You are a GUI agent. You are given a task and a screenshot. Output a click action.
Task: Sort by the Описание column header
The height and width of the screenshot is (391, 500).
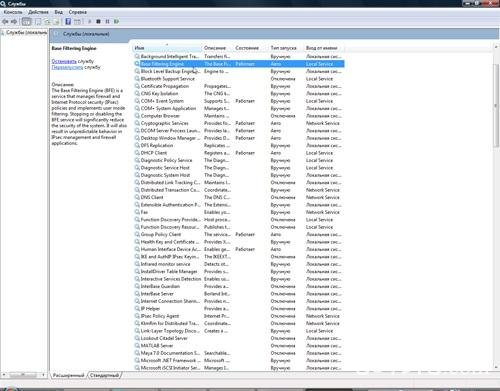pyautogui.click(x=217, y=48)
